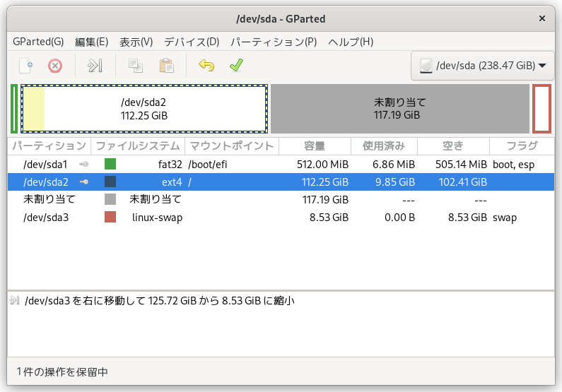Open the デバイス(D) menu
This screenshot has width=562, height=392.
coord(192,42)
